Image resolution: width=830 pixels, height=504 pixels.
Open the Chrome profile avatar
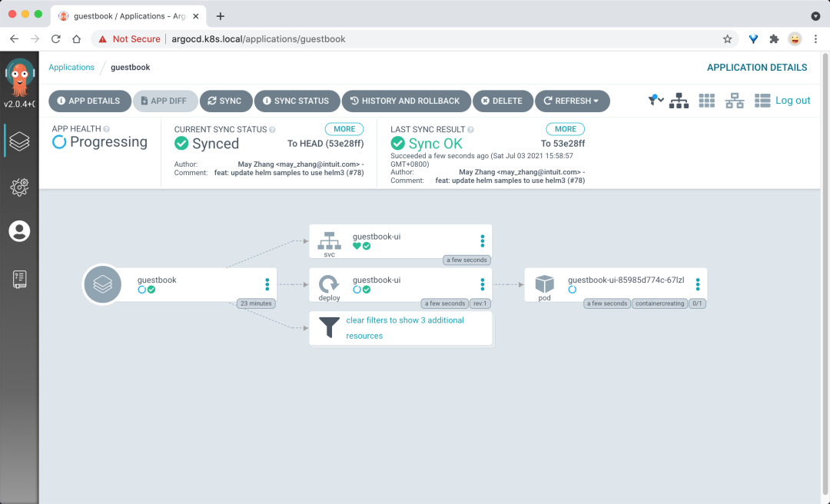pyautogui.click(x=795, y=38)
